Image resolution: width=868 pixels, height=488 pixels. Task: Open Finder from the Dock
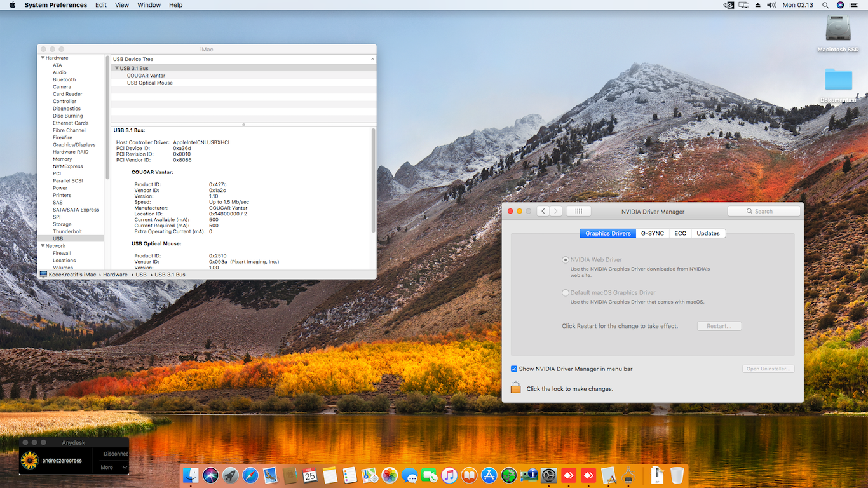click(x=191, y=475)
